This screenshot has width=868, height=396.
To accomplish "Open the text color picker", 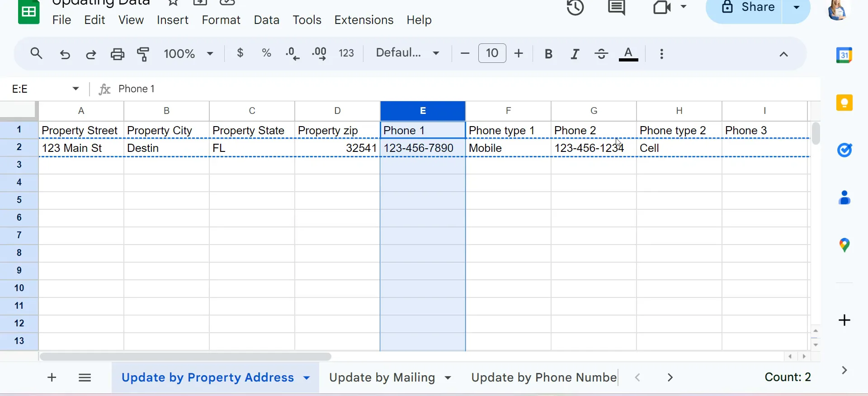I will 628,54.
